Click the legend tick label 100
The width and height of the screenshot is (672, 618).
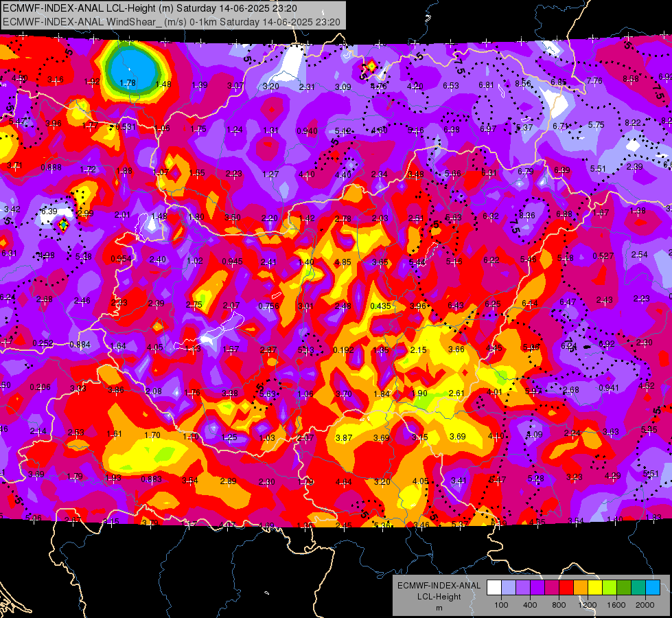click(x=502, y=605)
